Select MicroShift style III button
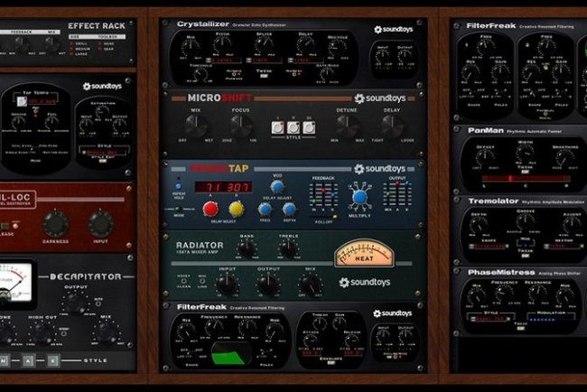This screenshot has height=392, width=587. pos(309,127)
